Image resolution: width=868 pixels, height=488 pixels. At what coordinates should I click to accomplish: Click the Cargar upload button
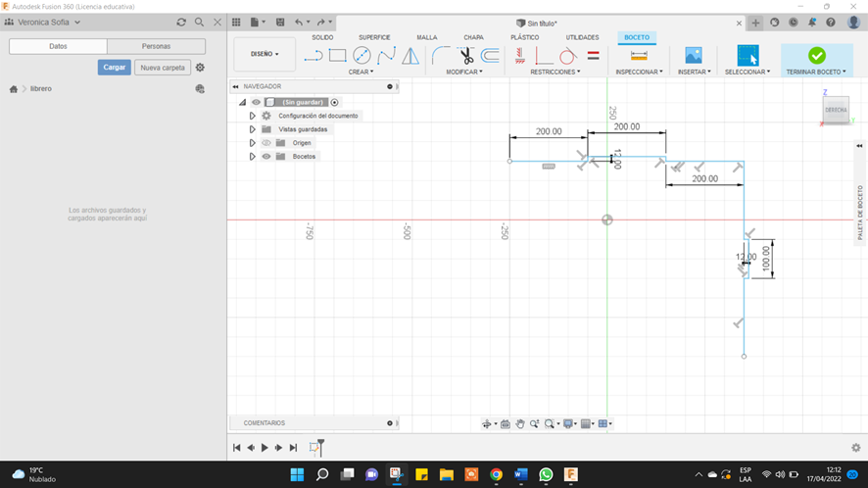click(x=114, y=67)
